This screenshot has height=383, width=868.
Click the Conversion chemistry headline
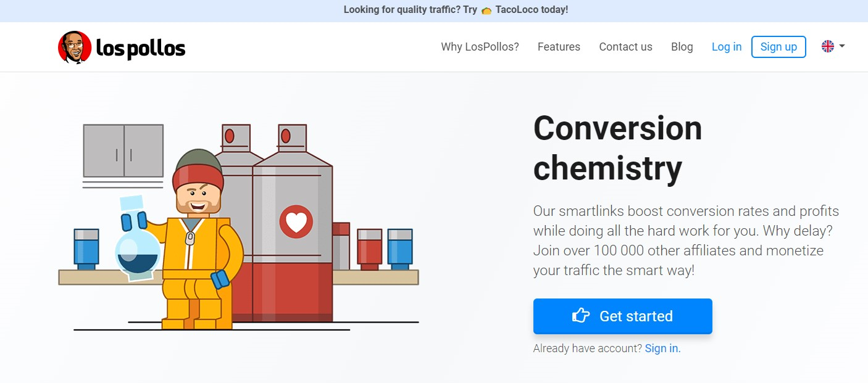tap(617, 147)
